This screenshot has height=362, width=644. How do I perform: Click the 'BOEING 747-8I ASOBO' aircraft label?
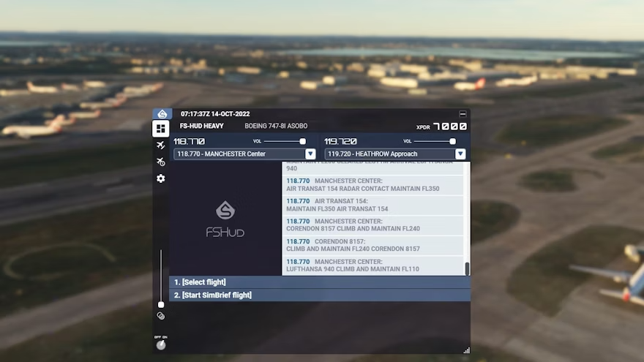tap(276, 126)
